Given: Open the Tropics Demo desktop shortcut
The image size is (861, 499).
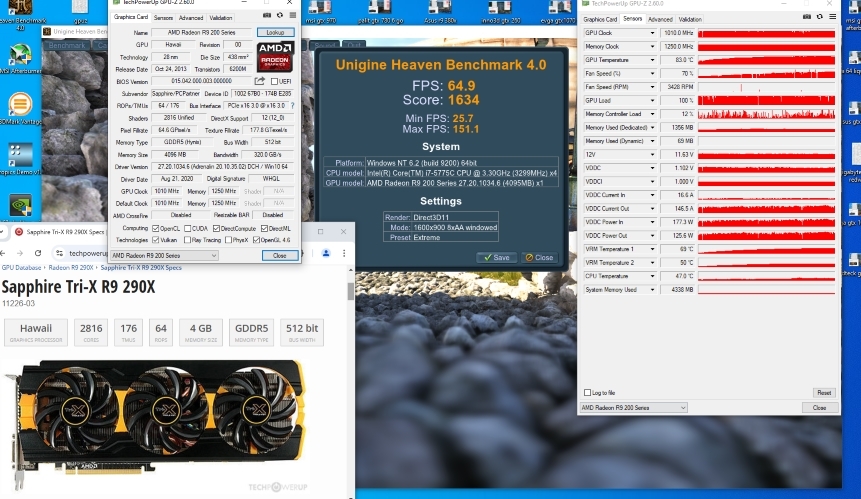Looking at the screenshot, I should click(20, 159).
